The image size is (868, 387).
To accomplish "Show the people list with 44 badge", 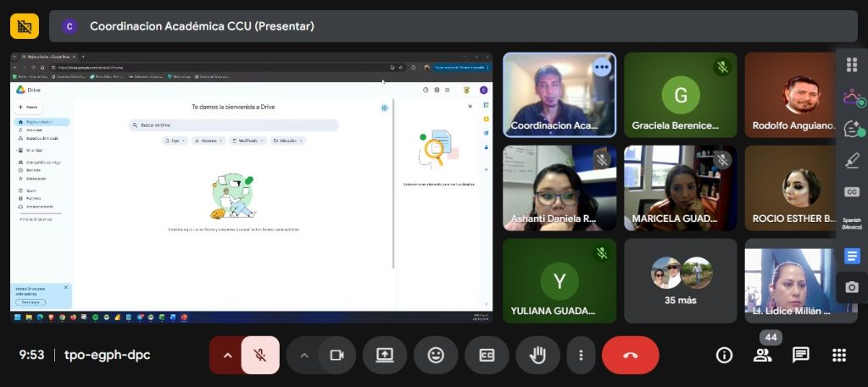I will [x=762, y=355].
